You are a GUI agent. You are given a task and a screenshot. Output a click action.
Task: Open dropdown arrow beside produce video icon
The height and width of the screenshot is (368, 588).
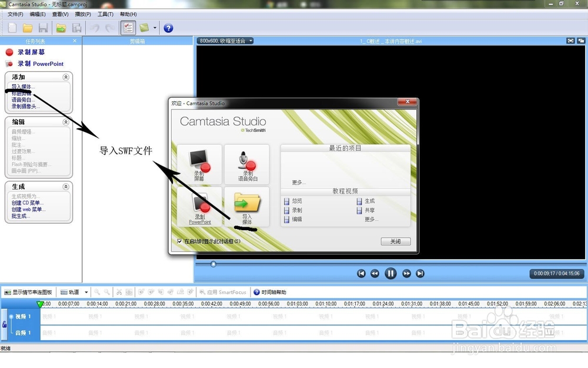point(155,28)
